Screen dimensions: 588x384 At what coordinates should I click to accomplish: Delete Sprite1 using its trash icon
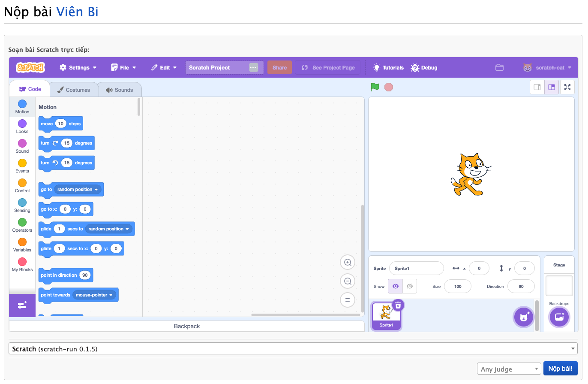coord(398,305)
